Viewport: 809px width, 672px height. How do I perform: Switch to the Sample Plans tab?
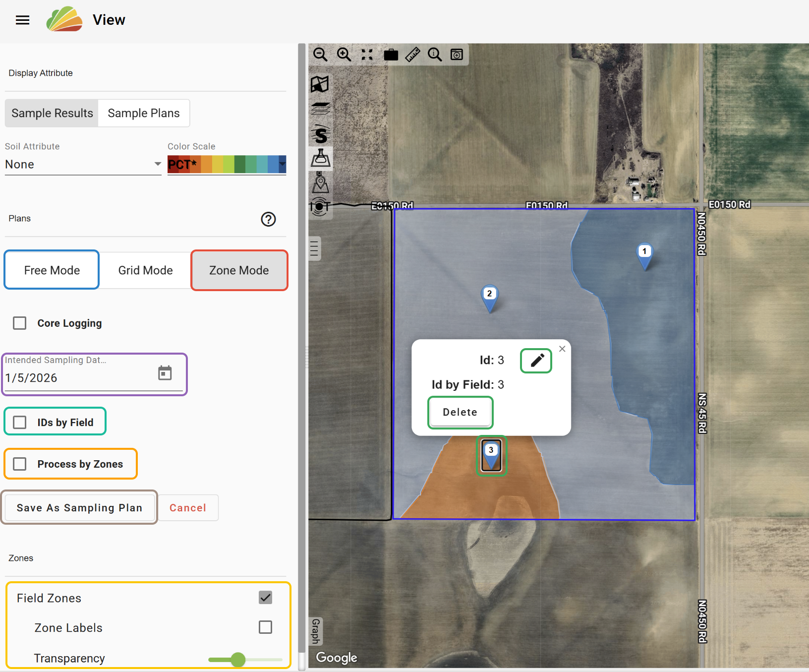[144, 114]
